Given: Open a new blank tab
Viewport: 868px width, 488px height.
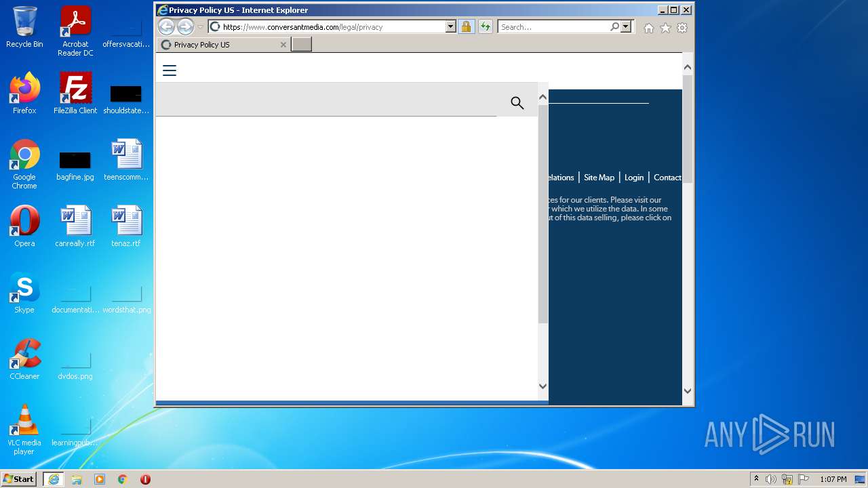Looking at the screenshot, I should (302, 44).
